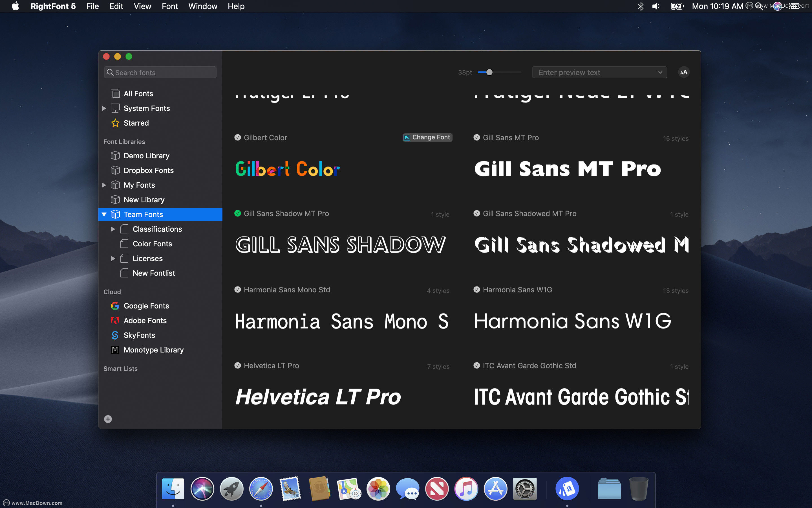Toggle activation check of Gill Sans MT Pro

click(x=476, y=137)
